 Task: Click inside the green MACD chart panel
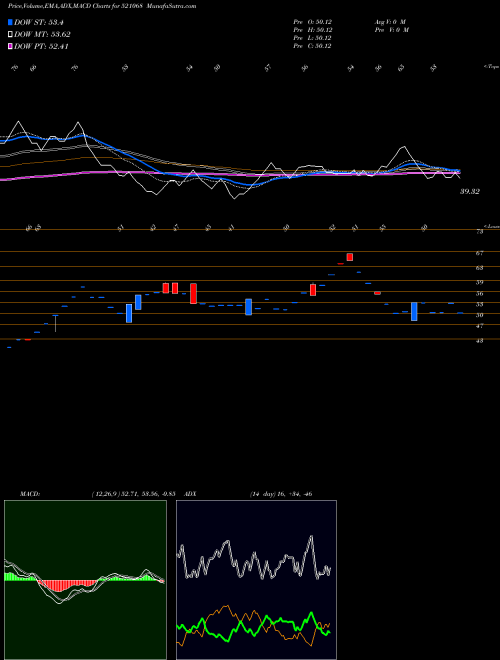85,580
